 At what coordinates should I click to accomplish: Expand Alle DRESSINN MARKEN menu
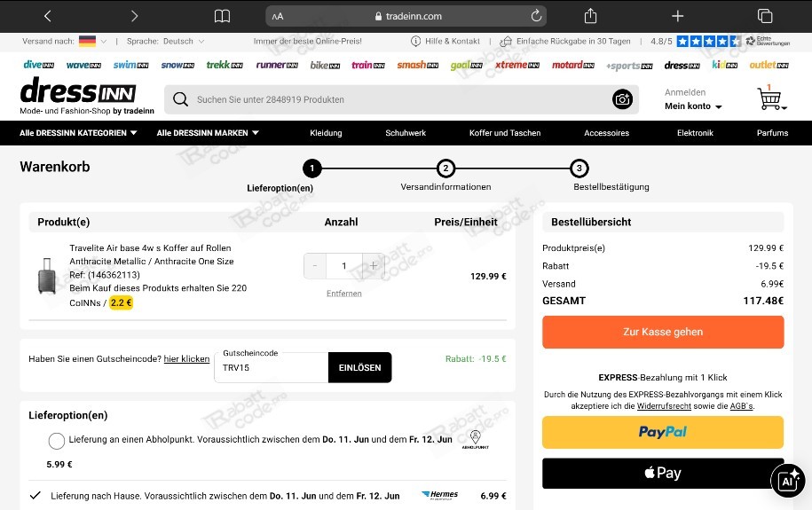pos(208,133)
